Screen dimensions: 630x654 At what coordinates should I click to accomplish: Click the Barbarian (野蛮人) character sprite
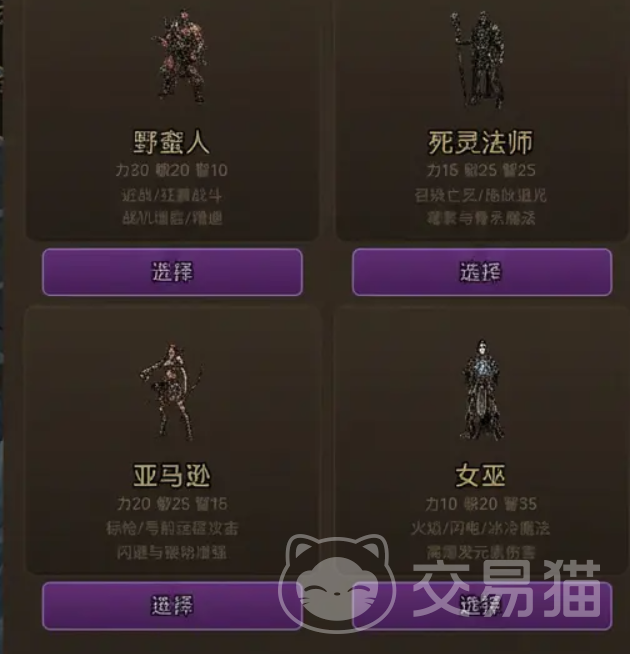pyautogui.click(x=180, y=56)
